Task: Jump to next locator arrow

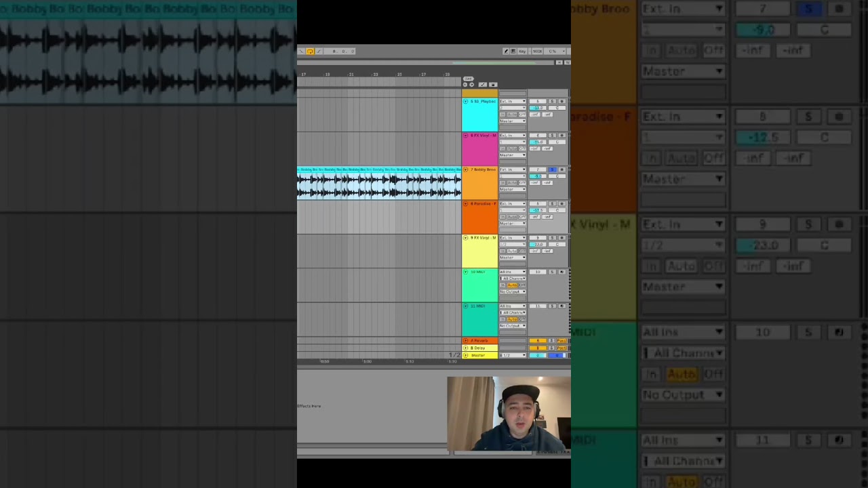Action: (471, 85)
